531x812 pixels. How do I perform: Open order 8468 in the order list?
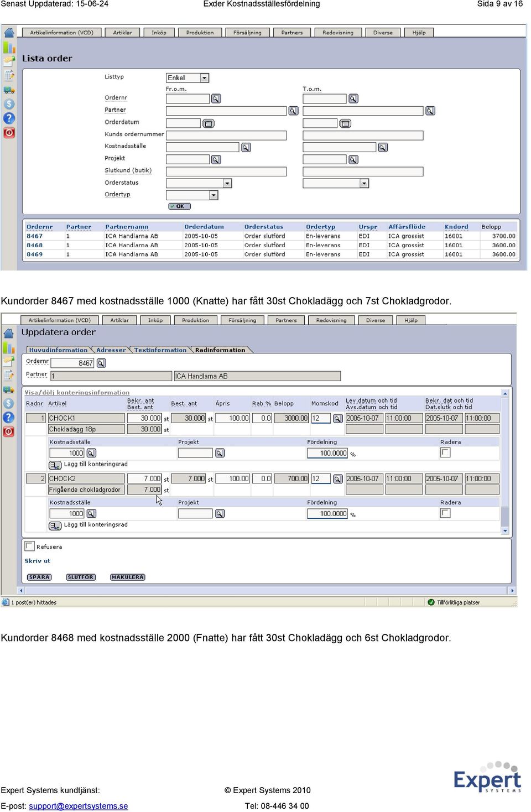34,245
